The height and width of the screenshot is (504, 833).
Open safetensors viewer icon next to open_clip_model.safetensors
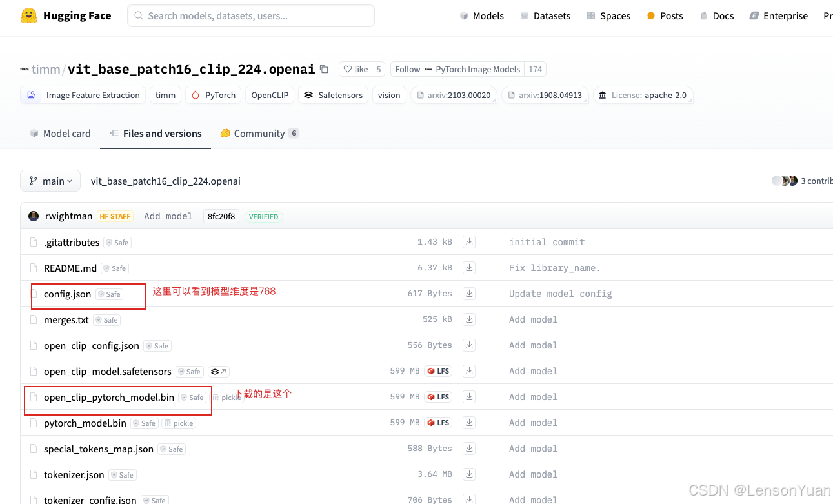tap(219, 372)
